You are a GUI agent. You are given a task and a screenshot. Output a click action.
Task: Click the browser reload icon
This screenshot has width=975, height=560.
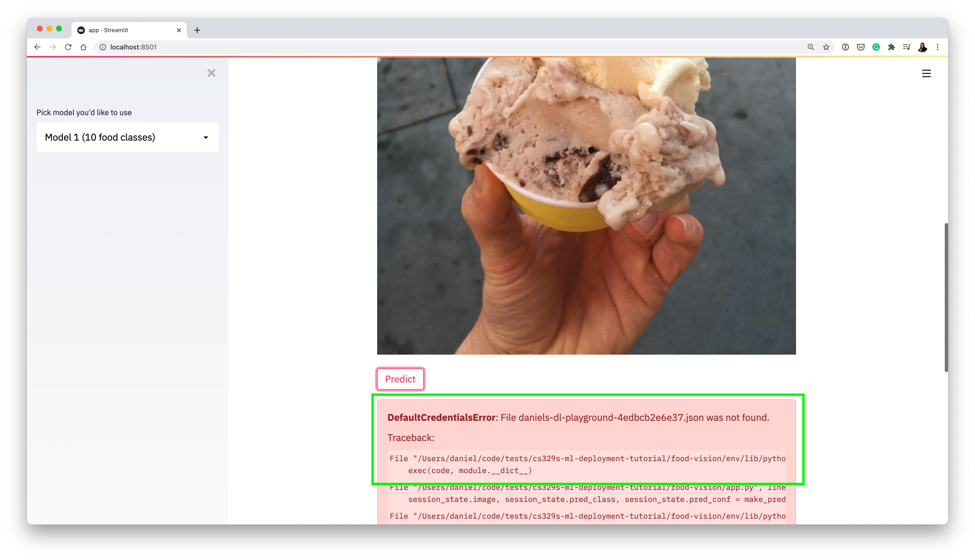68,47
